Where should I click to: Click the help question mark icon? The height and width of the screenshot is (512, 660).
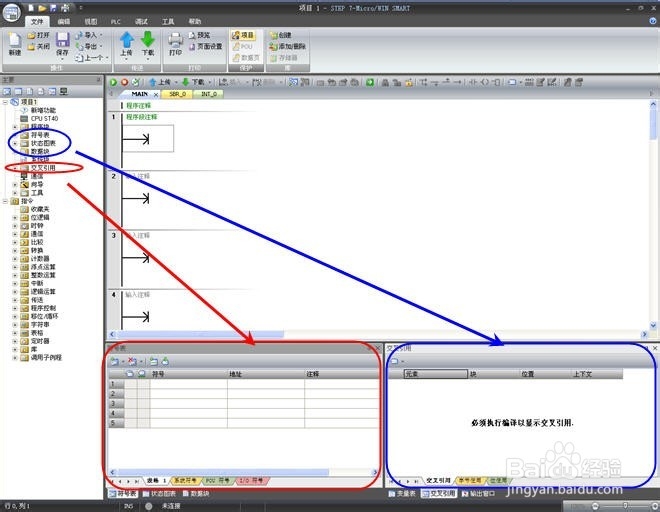pyautogui.click(x=653, y=21)
